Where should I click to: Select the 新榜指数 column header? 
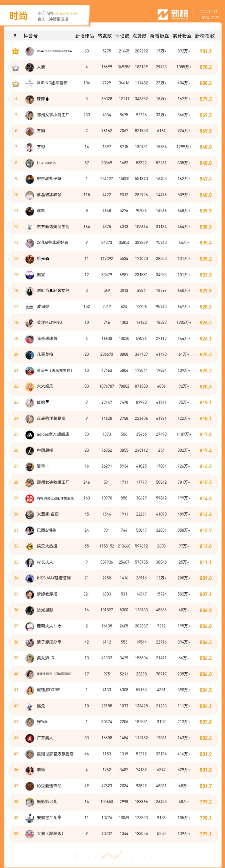(x=205, y=36)
